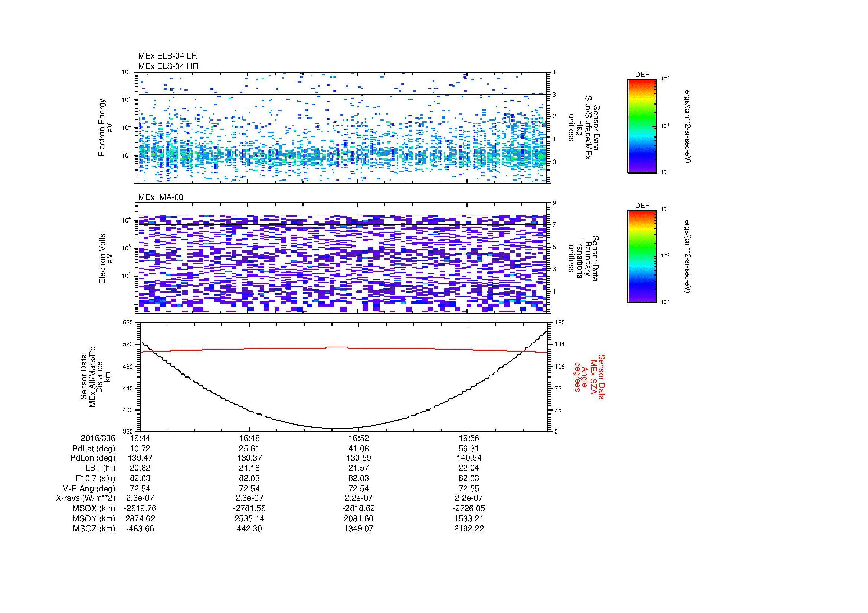
Task: Click the 16:48 time tick label
Action: [249, 438]
